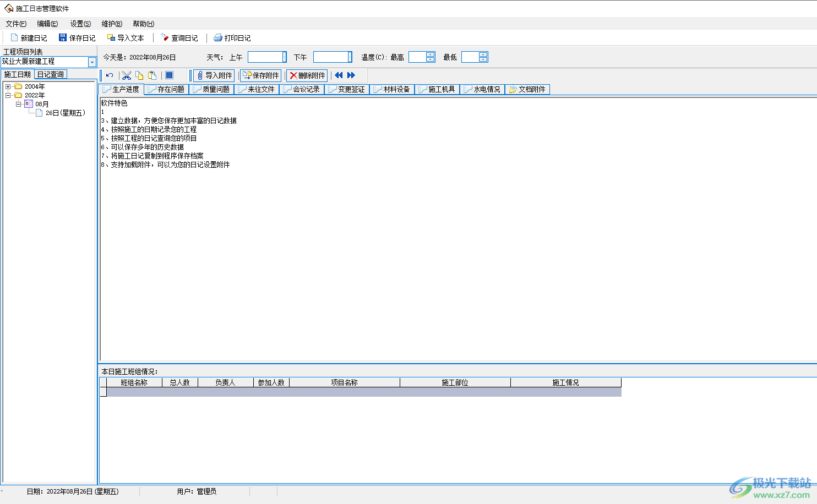This screenshot has height=504, width=817.
Task: Click the copy icon in editor toolbar
Action: (x=139, y=75)
